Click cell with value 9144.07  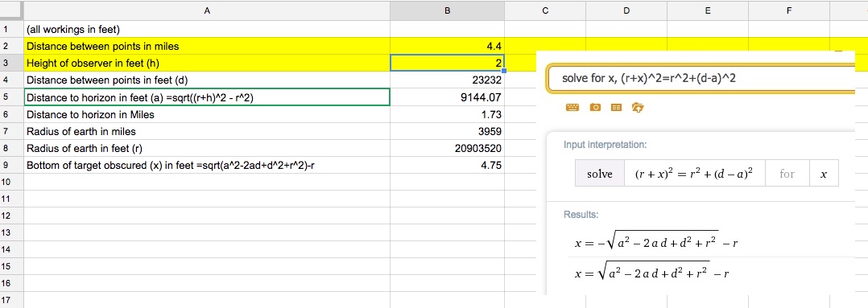click(x=448, y=97)
